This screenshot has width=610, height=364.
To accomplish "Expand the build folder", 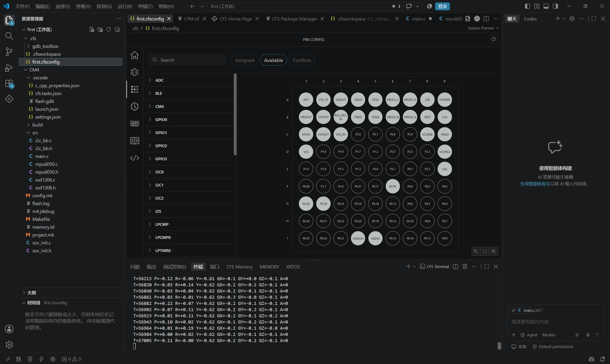I will (x=70, y=125).
